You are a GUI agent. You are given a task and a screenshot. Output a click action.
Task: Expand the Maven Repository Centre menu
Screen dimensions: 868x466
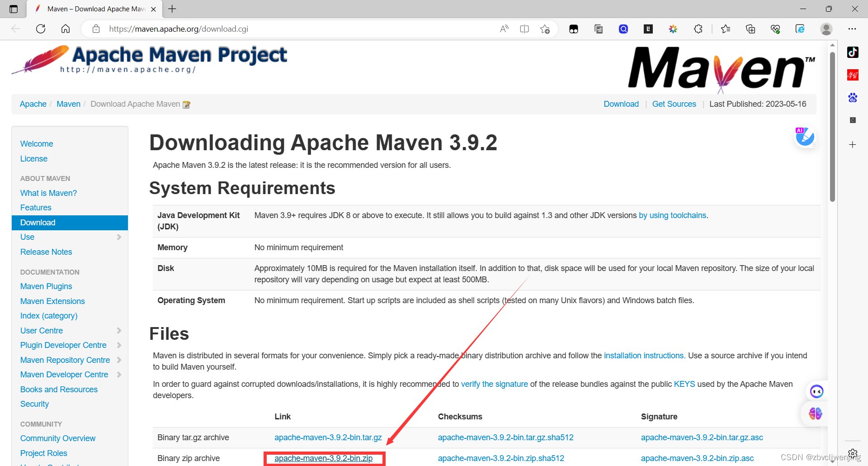click(119, 360)
